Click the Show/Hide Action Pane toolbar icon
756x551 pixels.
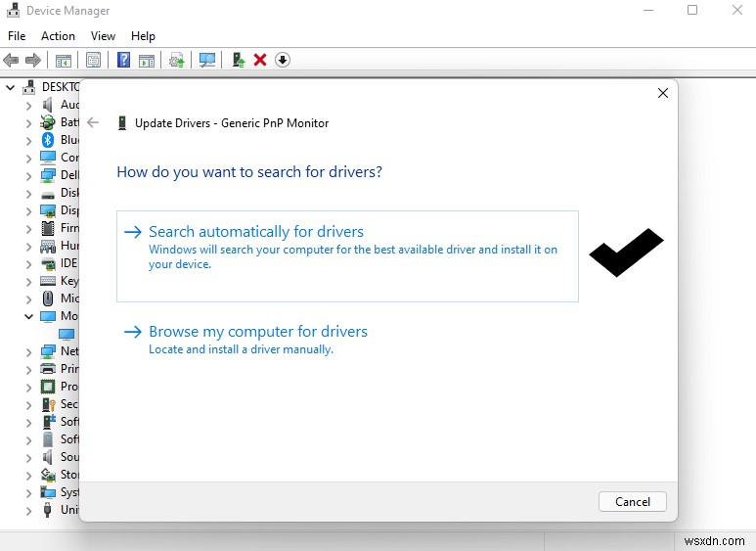(x=147, y=61)
